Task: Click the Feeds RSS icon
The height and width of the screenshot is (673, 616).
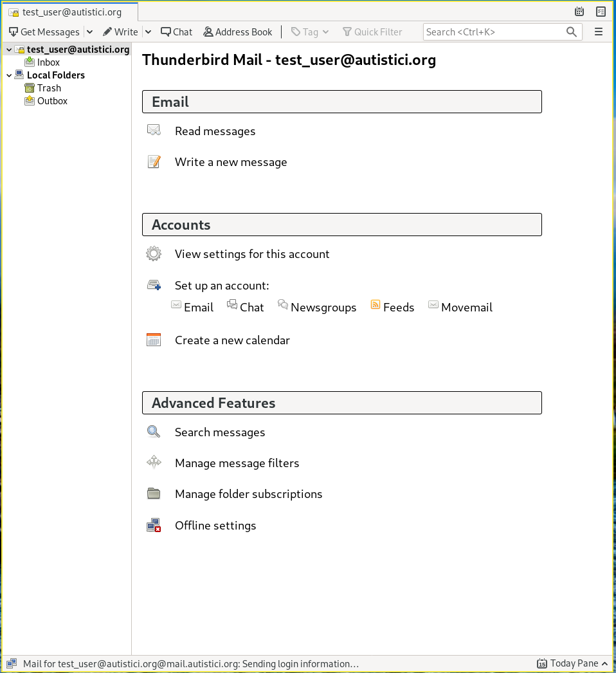Action: (x=376, y=305)
